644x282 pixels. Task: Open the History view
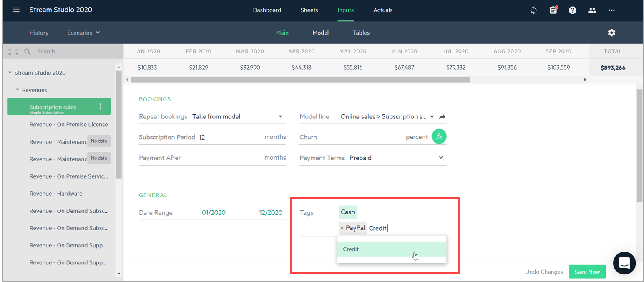coord(39,33)
